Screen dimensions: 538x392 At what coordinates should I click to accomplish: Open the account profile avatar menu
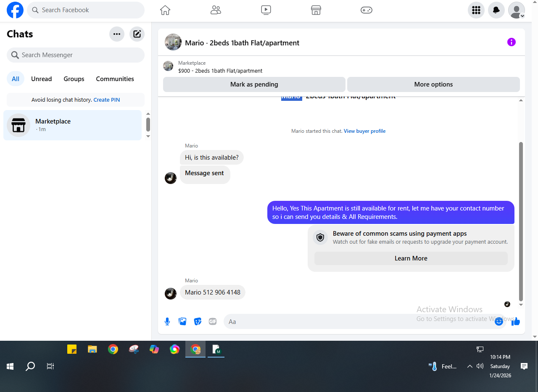click(x=517, y=10)
